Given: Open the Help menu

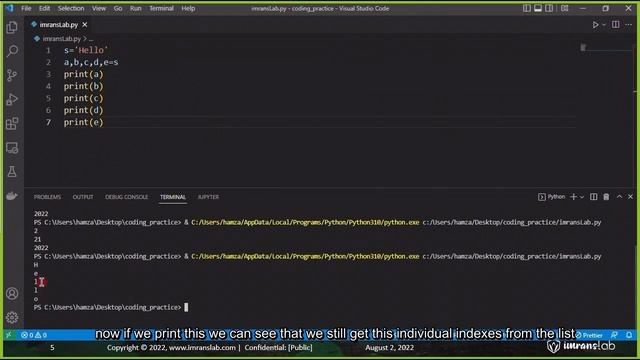Looking at the screenshot, I should pos(188,8).
